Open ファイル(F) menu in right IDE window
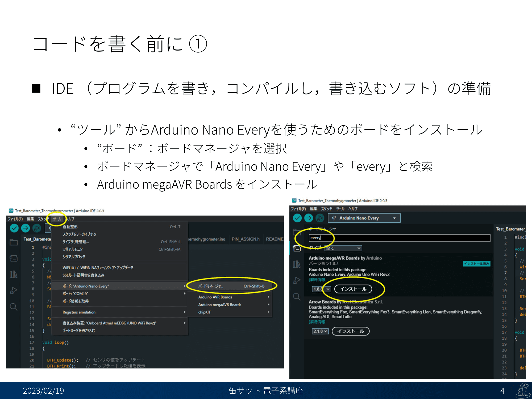Image resolution: width=532 pixels, height=399 pixels. point(298,209)
